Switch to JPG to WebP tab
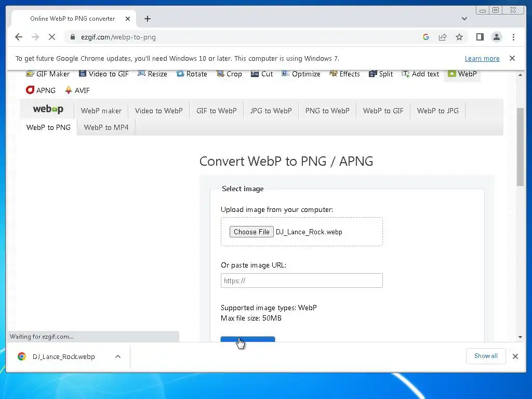532x399 pixels. tap(271, 111)
